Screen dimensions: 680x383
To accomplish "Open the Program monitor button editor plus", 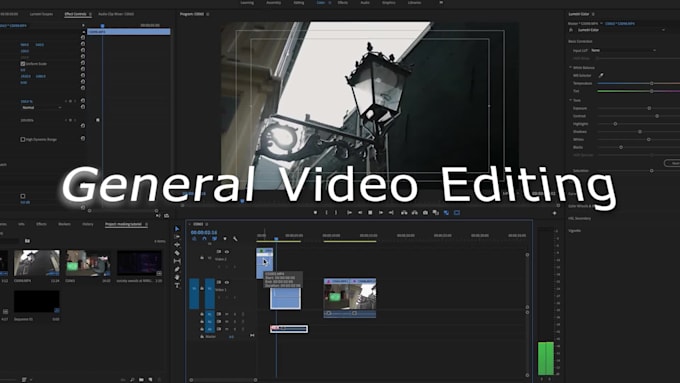I will tap(554, 213).
